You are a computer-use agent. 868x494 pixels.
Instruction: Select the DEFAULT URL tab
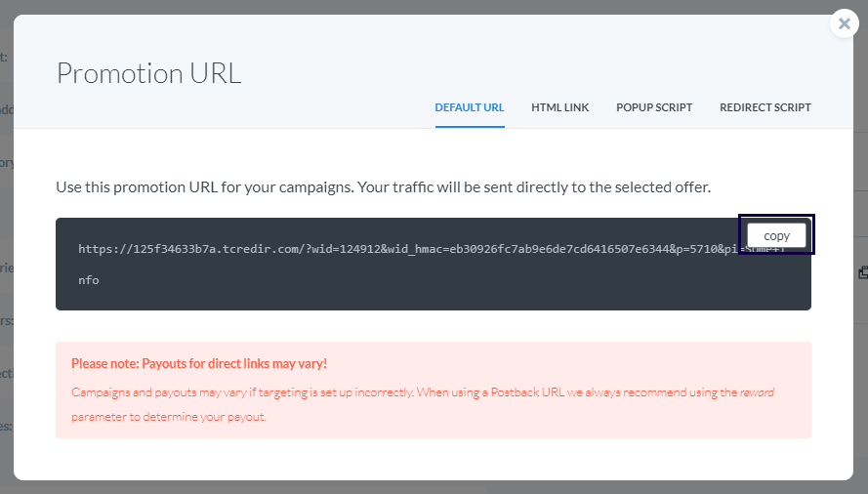click(x=470, y=107)
